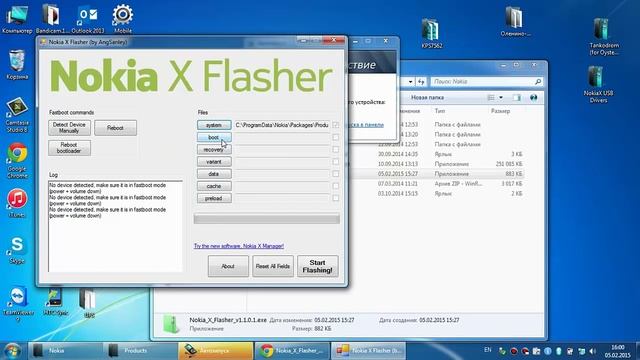Tick the checkbox beside the system file
This screenshot has height=360, width=640.
(x=336, y=125)
